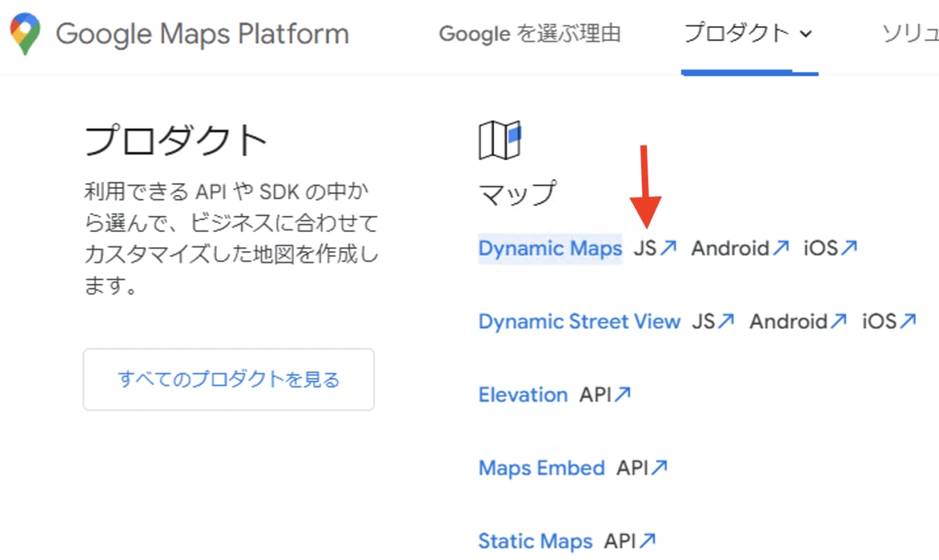Viewport: 939px width, 560px height.
Task: Select the プロダクト heading text
Action: 176,141
